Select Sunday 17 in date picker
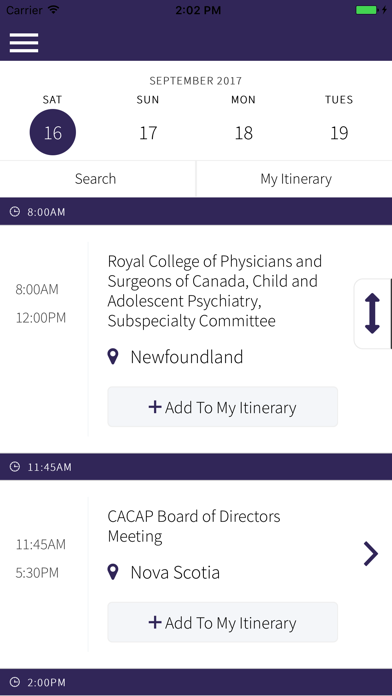 [x=148, y=133]
